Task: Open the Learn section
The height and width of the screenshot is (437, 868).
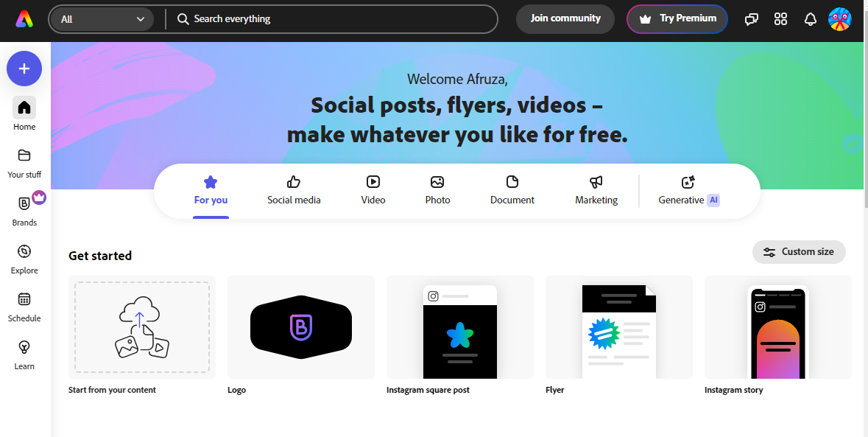Action: click(24, 352)
